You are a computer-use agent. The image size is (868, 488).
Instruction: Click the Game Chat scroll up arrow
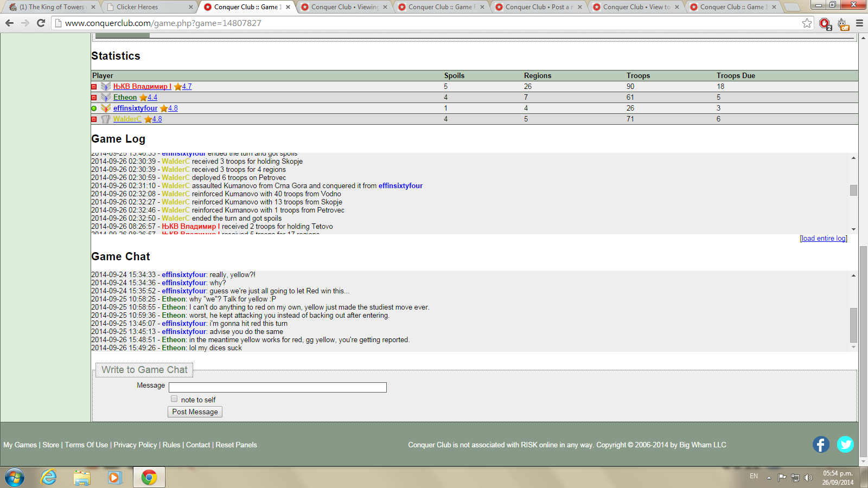click(853, 275)
